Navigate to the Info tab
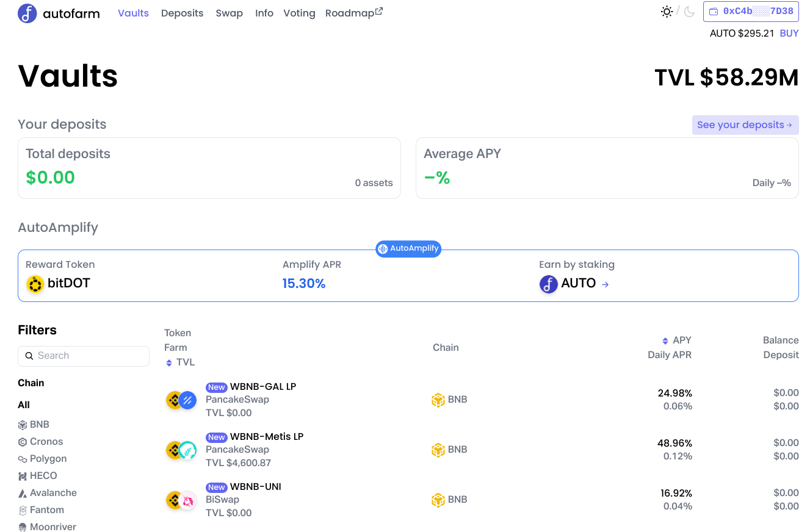The image size is (810, 532). (264, 13)
